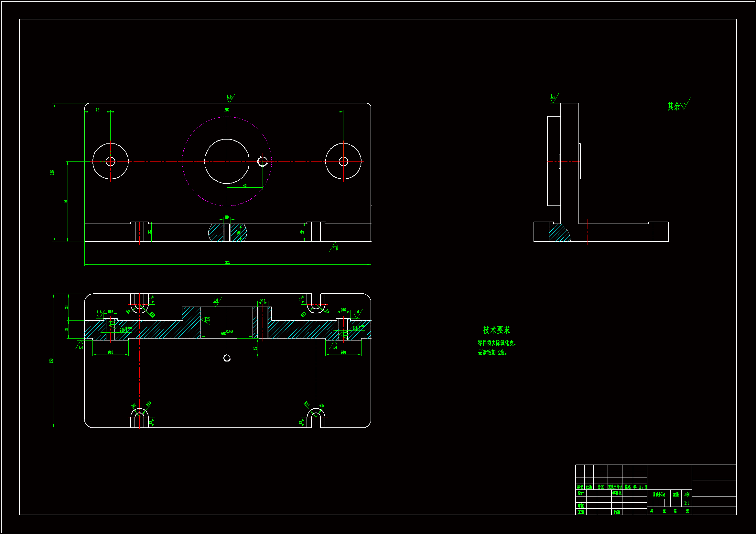Click the 320 overall width dimension text
This screenshot has height=534, width=756.
tap(228, 262)
